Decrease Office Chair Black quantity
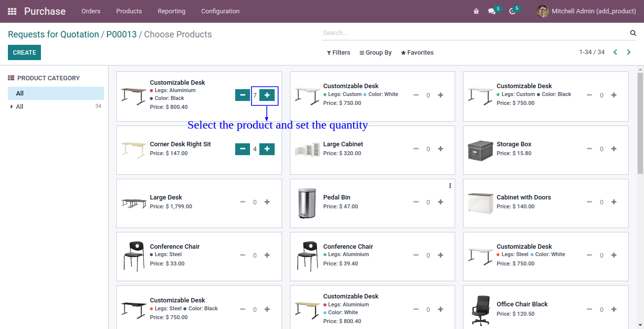The image size is (644, 329). coord(590,309)
